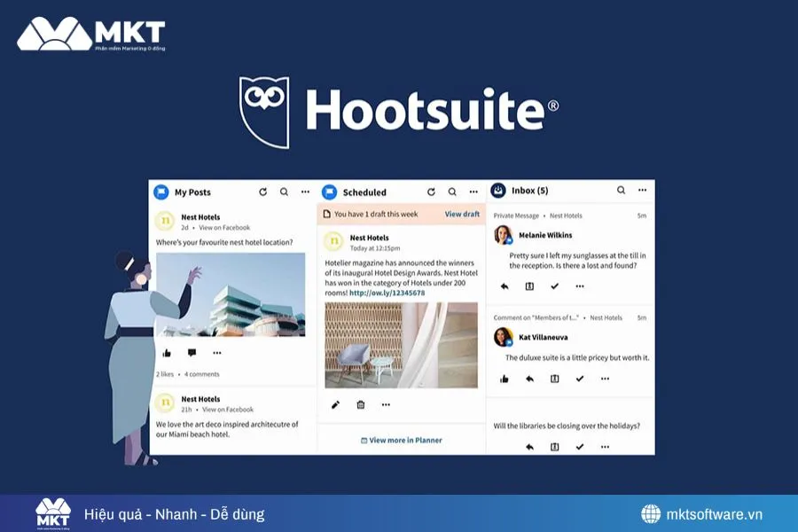Click the search icon in the Inbox header
The height and width of the screenshot is (532, 798).
621,190
